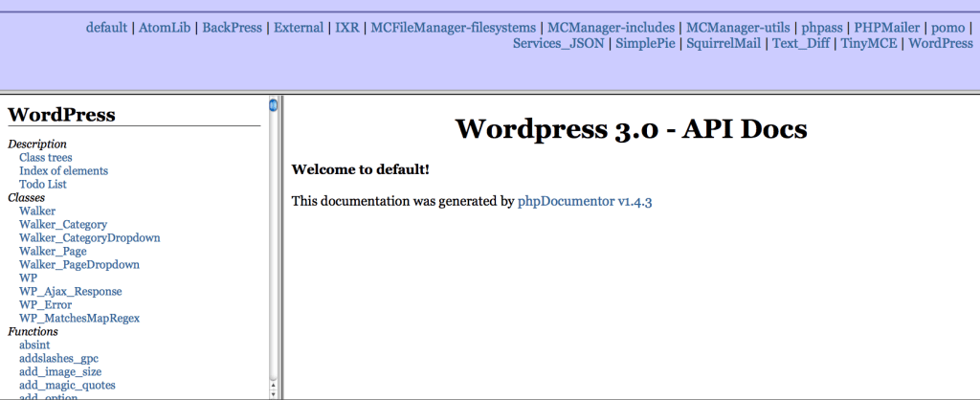The width and height of the screenshot is (980, 400).
Task: Click the sidebar scroll down arrow
Action: pyautogui.click(x=273, y=394)
